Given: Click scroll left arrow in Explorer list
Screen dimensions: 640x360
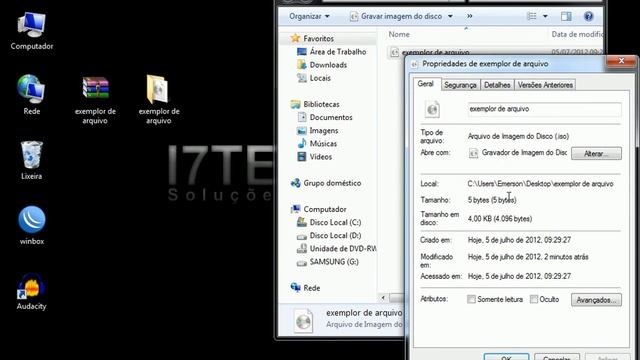Looking at the screenshot, I should (383, 298).
